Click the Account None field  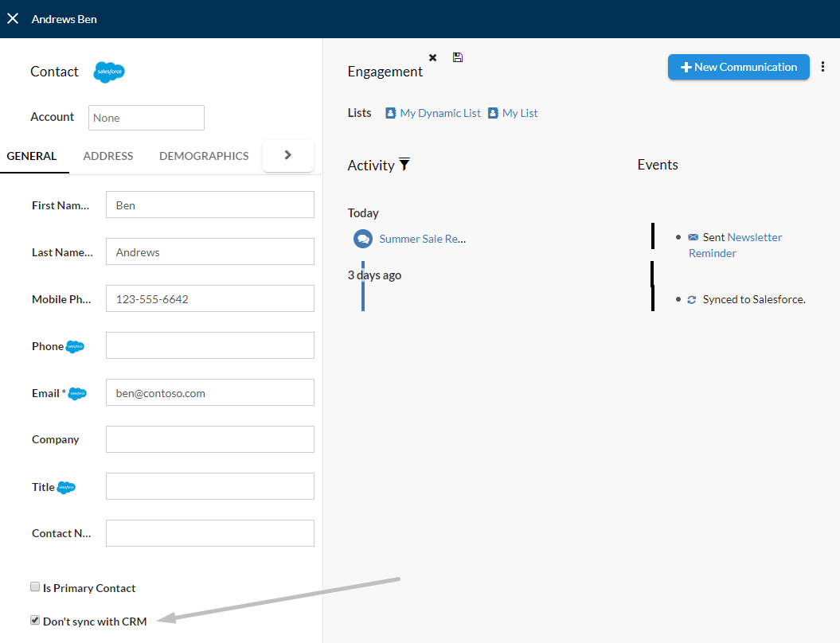(x=147, y=118)
